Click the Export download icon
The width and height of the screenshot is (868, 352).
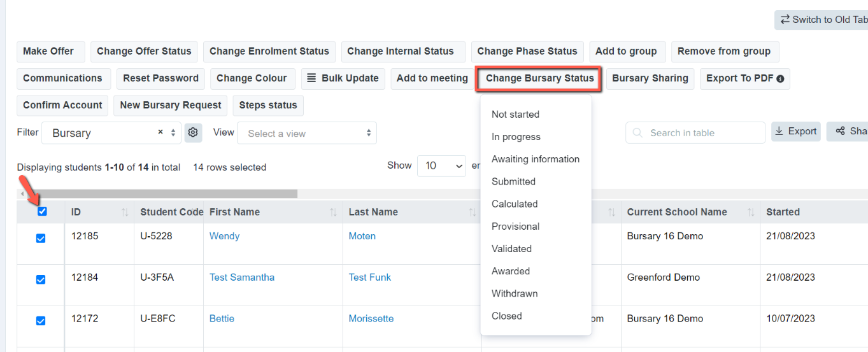(779, 132)
